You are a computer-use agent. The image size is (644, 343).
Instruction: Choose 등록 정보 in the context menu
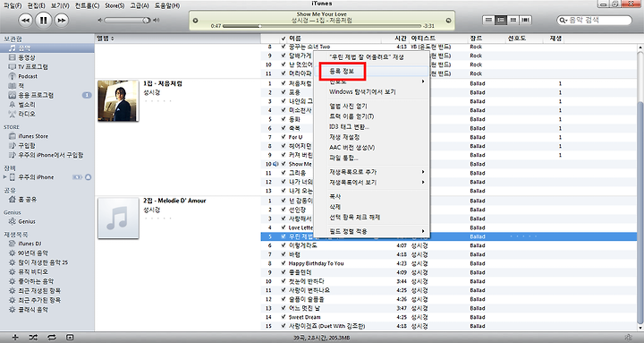click(x=342, y=72)
